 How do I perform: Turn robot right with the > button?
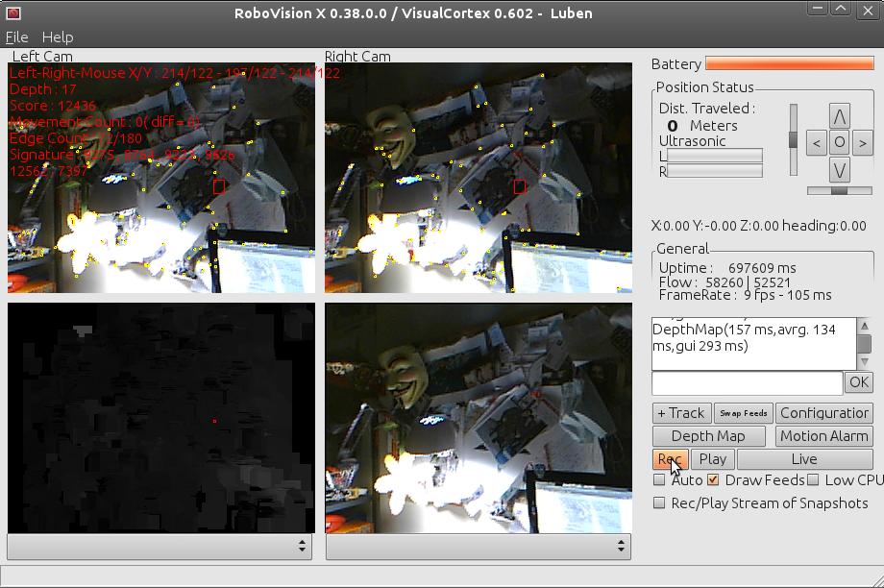[x=863, y=143]
